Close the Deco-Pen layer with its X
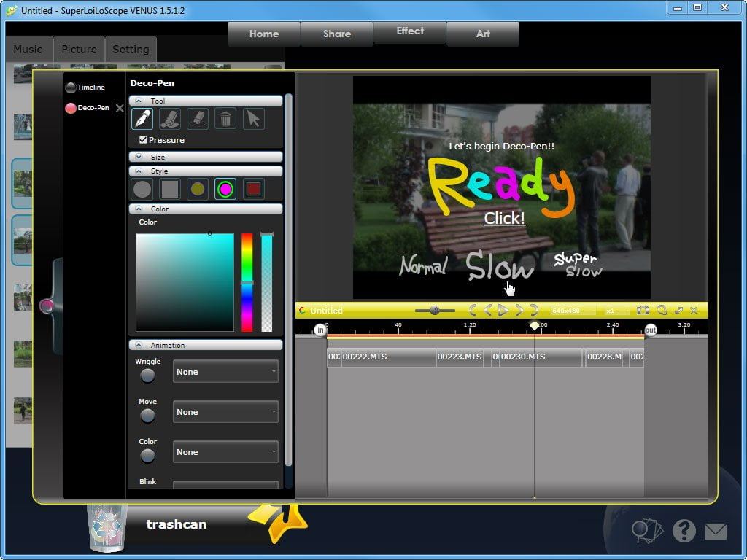The width and height of the screenshot is (747, 560). (120, 108)
